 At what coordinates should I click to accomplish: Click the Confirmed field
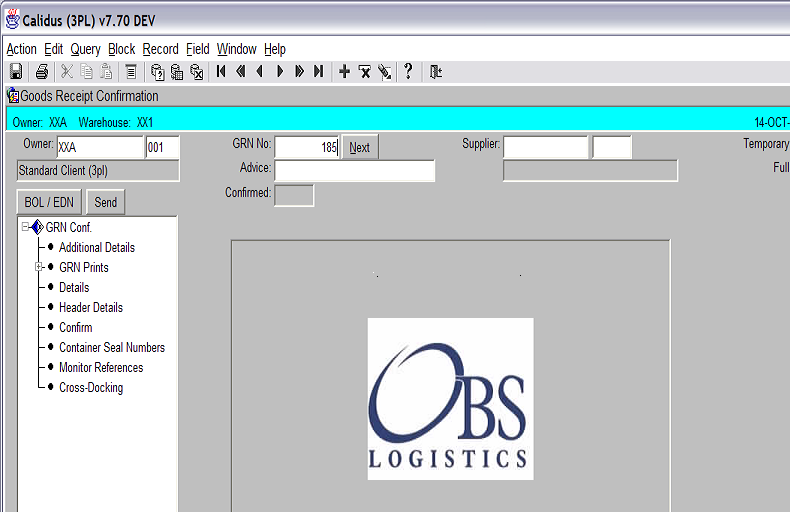click(294, 196)
